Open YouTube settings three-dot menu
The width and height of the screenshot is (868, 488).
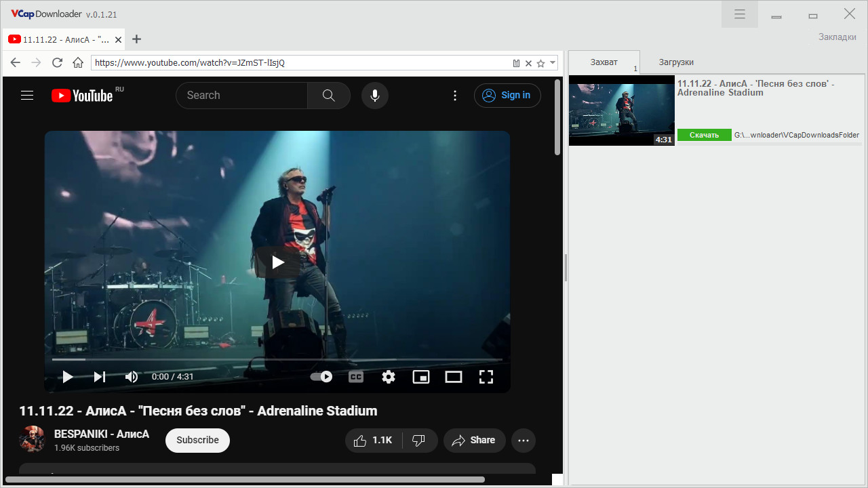coord(455,96)
